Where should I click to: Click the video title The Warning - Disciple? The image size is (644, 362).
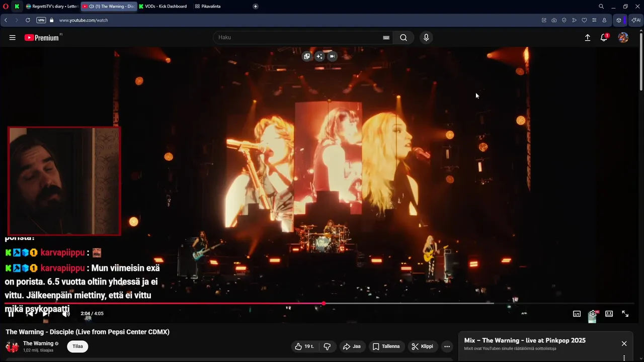(88, 332)
